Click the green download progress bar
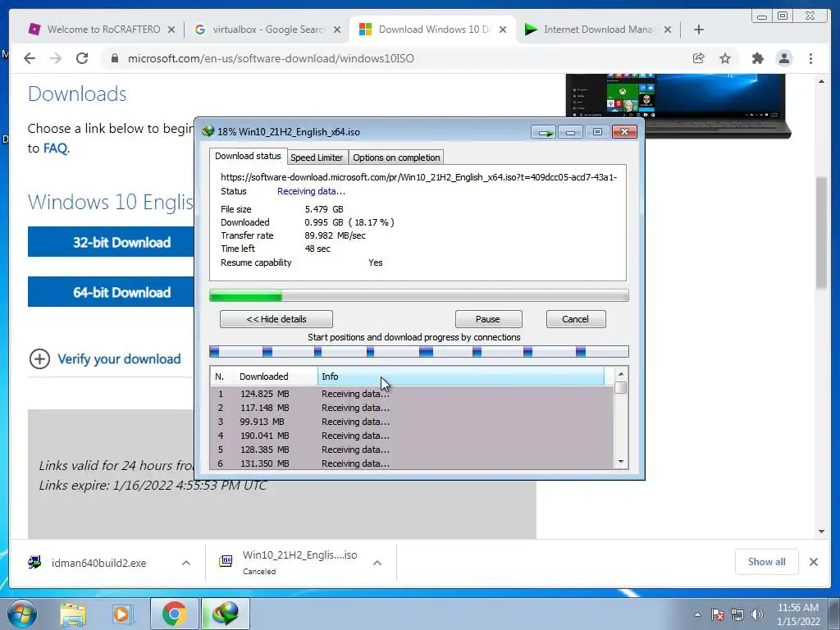This screenshot has height=630, width=840. coord(418,295)
